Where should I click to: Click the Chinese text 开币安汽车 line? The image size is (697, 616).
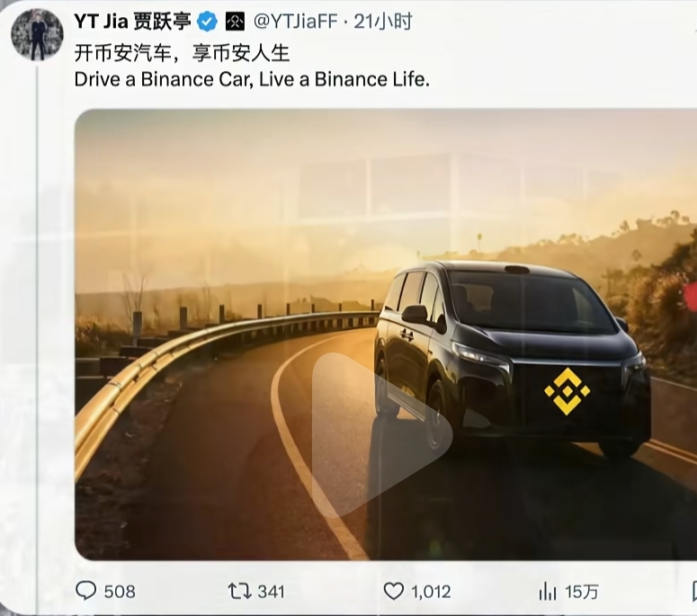[182, 53]
